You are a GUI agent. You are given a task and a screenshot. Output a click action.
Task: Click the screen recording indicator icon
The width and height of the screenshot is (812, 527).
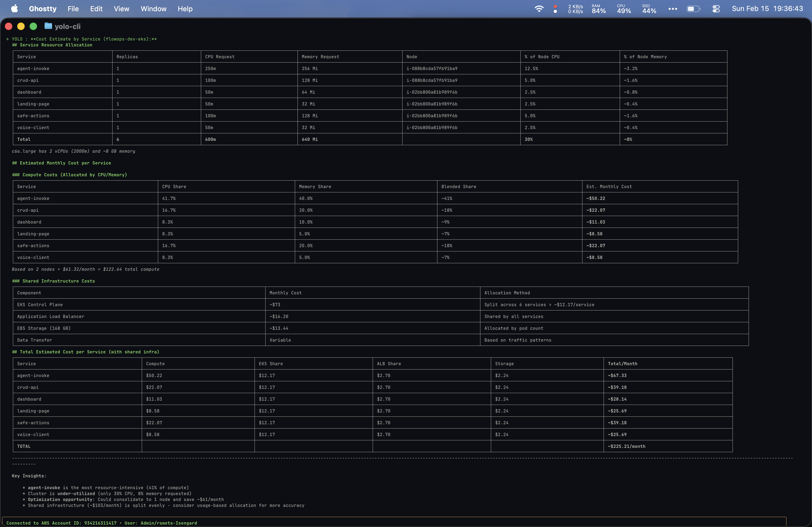[555, 9]
